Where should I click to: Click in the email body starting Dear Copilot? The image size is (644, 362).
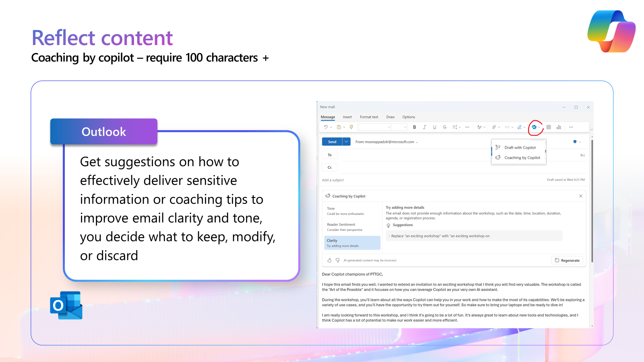click(x=454, y=297)
